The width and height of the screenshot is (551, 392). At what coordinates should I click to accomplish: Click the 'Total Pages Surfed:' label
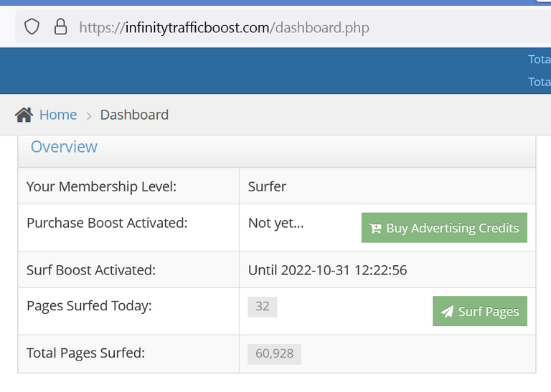tap(86, 353)
